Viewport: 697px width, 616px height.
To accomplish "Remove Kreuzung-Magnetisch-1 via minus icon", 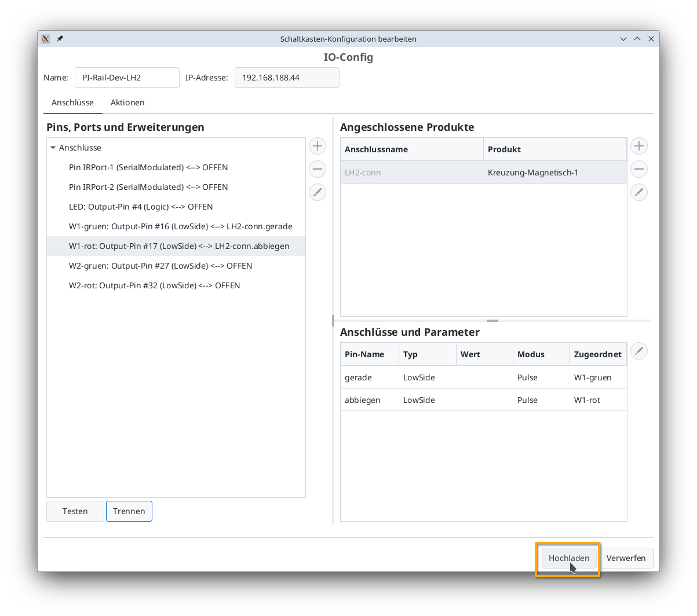I will pos(638,169).
